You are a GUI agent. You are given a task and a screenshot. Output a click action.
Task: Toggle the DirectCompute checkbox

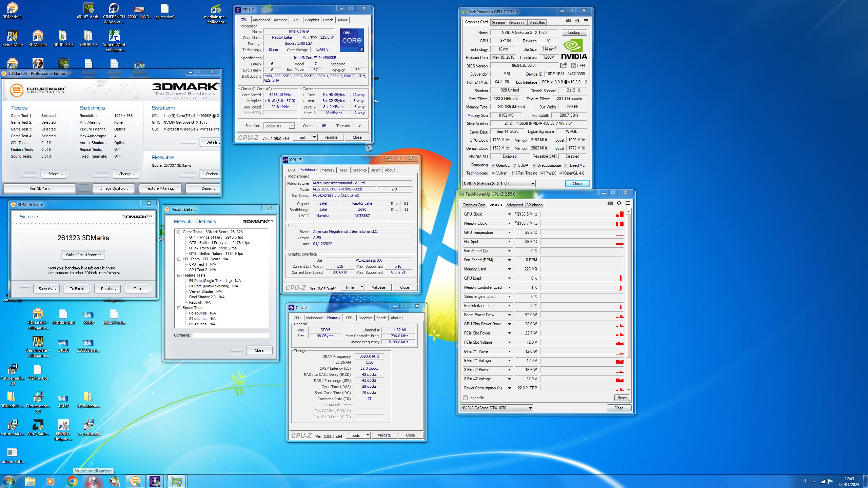coord(534,165)
